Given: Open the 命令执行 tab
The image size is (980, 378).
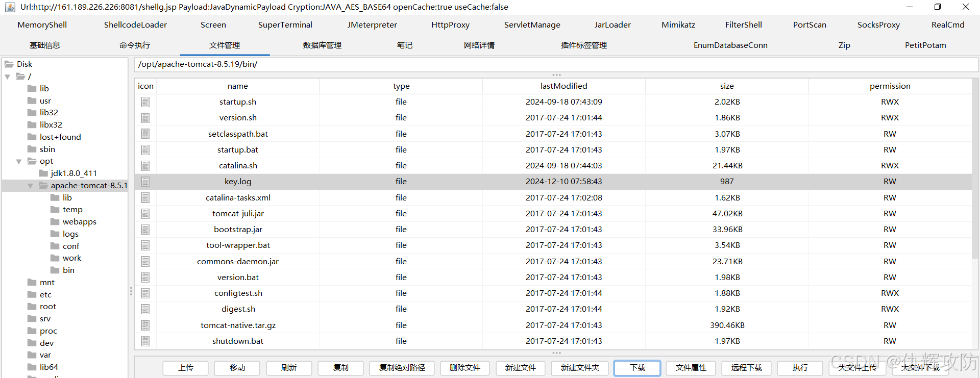Looking at the screenshot, I should 135,45.
